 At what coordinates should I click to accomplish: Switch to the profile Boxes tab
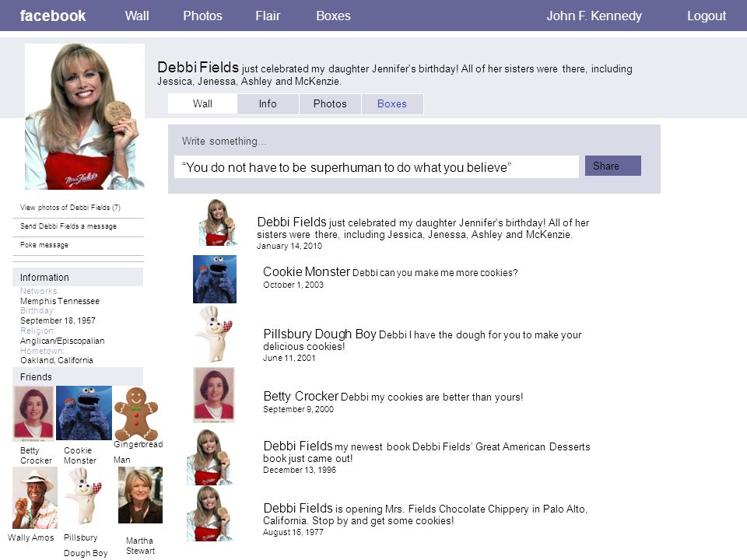392,103
